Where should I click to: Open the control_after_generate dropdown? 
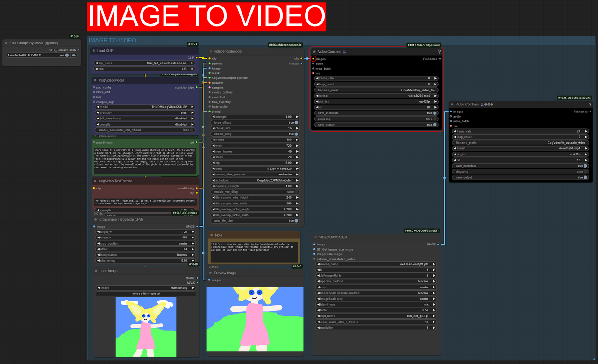255,175
